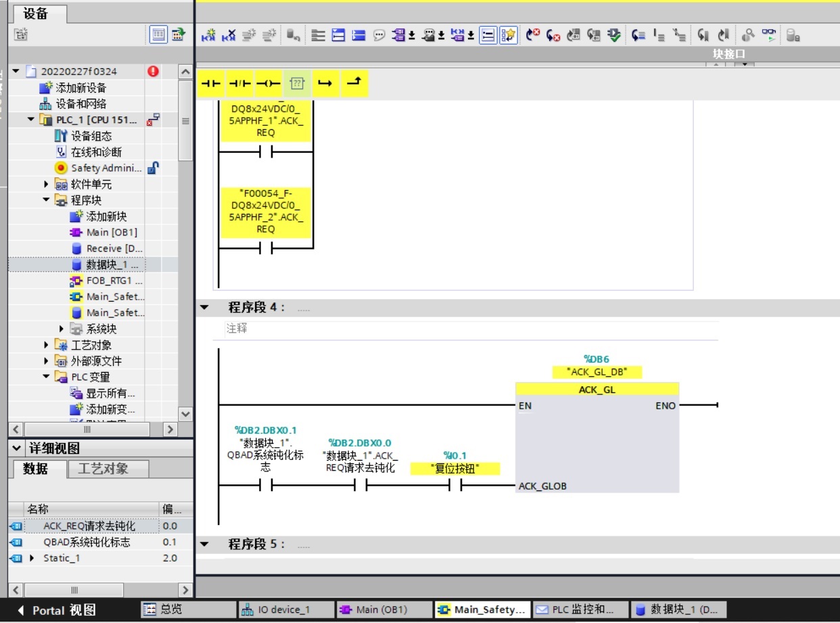Switch to Portal 视图
Image resolution: width=840 pixels, height=623 pixels.
point(57,610)
